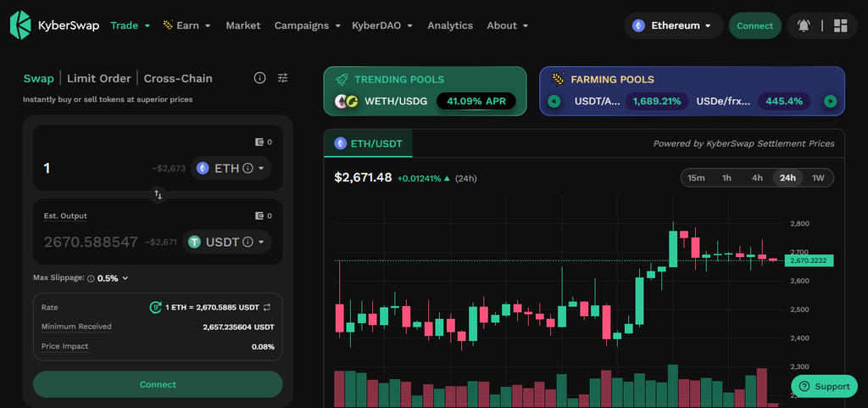Click the $2,671.48 price heading
The width and height of the screenshot is (868, 408).
pyautogui.click(x=363, y=177)
